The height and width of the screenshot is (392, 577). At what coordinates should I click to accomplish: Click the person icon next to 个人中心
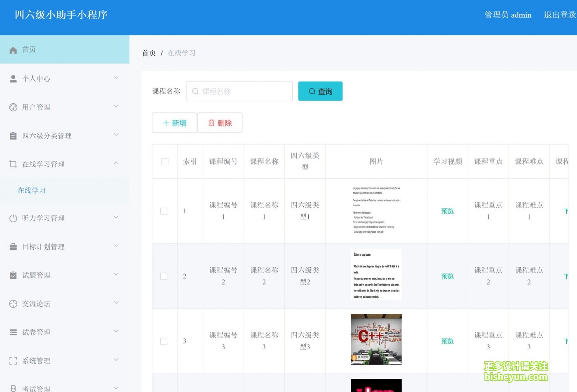click(13, 78)
